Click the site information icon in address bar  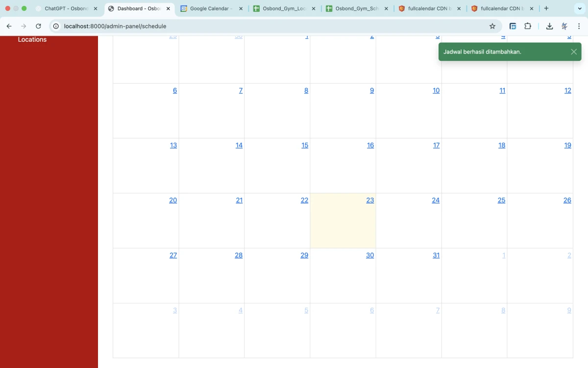tap(56, 26)
